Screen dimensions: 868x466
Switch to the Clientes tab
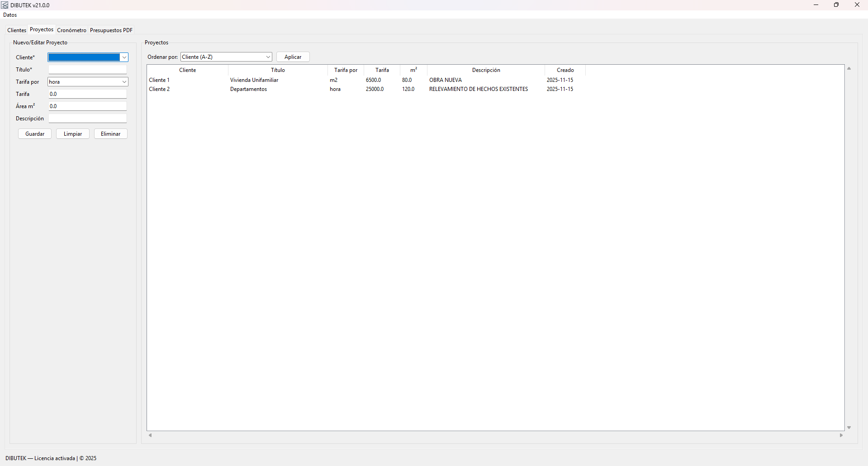[x=17, y=30]
